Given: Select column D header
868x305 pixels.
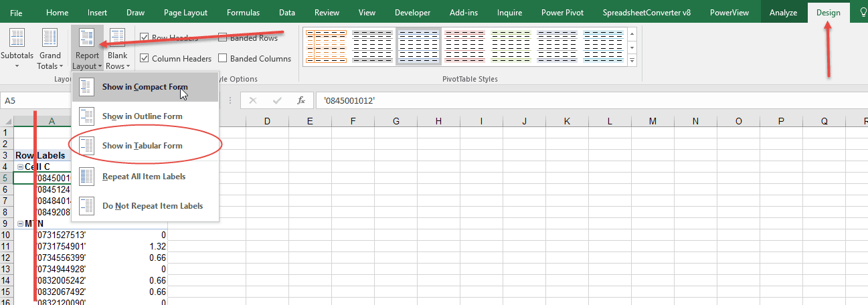Looking at the screenshot, I should coord(267,121).
